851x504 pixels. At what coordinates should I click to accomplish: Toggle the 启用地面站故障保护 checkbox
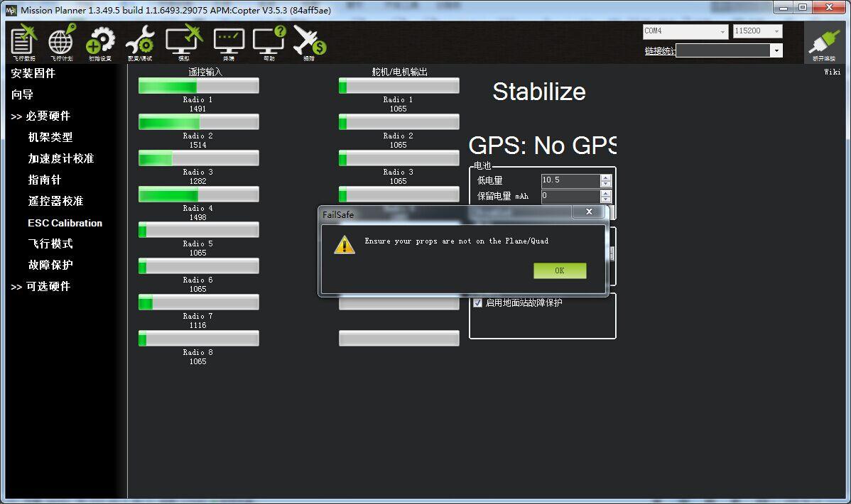477,303
